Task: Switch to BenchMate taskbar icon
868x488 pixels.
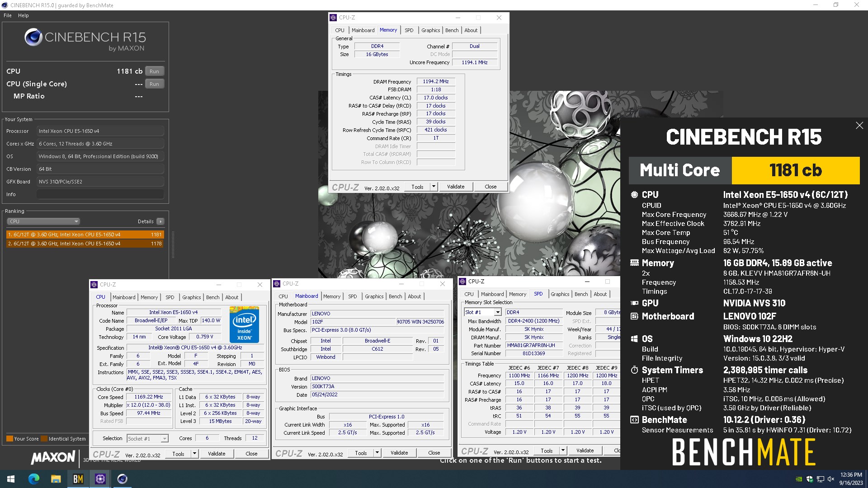Action: pyautogui.click(x=78, y=479)
